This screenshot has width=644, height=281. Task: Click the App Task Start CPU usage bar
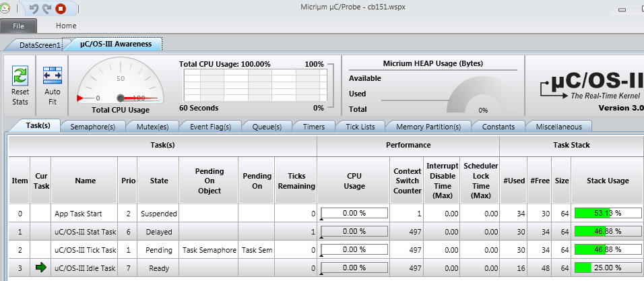[354, 213]
